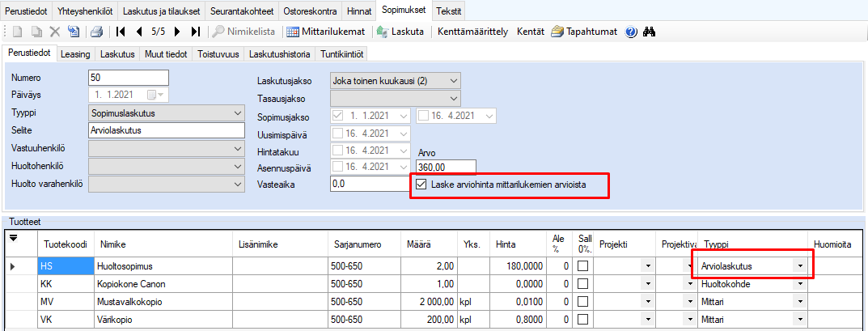This screenshot has height=331, width=868.
Task: Click the grid column selector icon in Tuotteet
Action: click(x=13, y=238)
